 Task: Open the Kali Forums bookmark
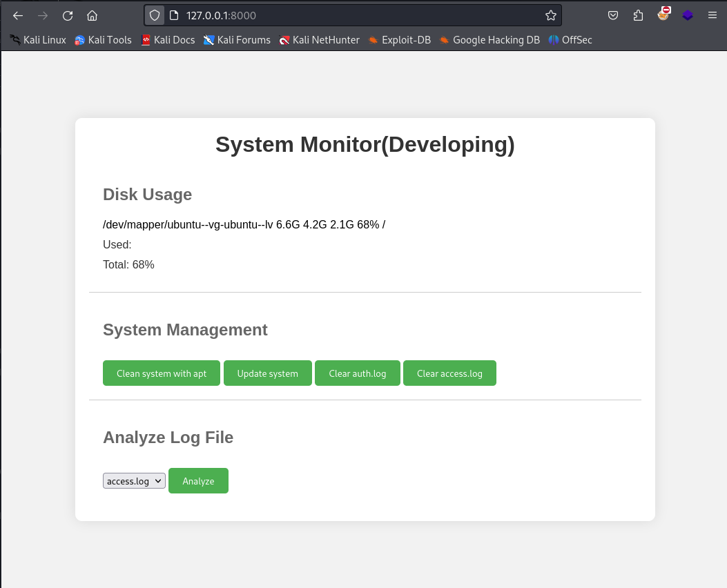pos(237,40)
